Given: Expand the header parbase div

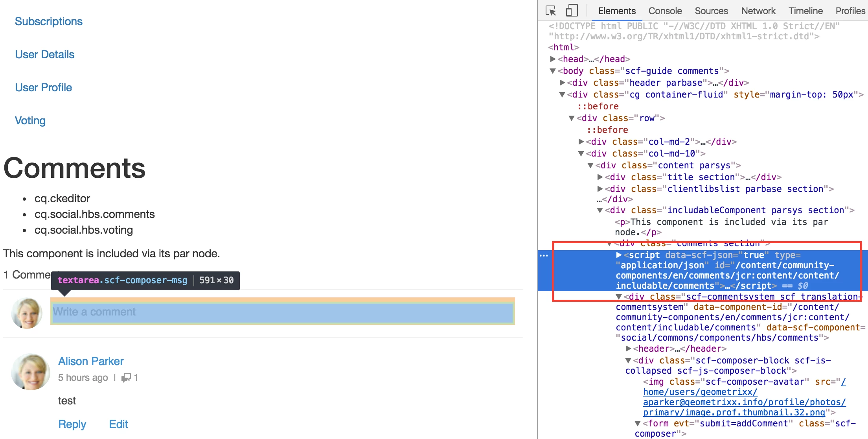Looking at the screenshot, I should click(562, 83).
